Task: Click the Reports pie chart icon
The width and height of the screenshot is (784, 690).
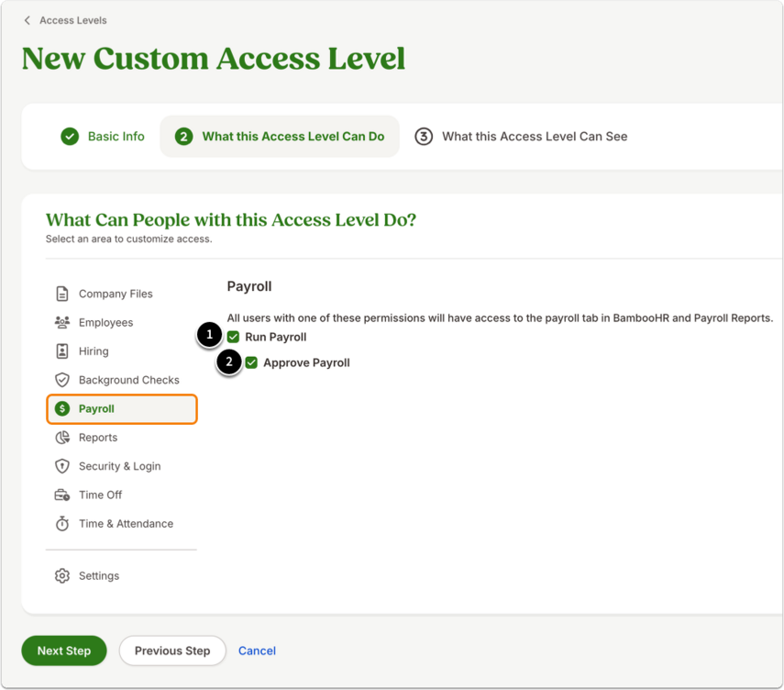Action: 62,438
